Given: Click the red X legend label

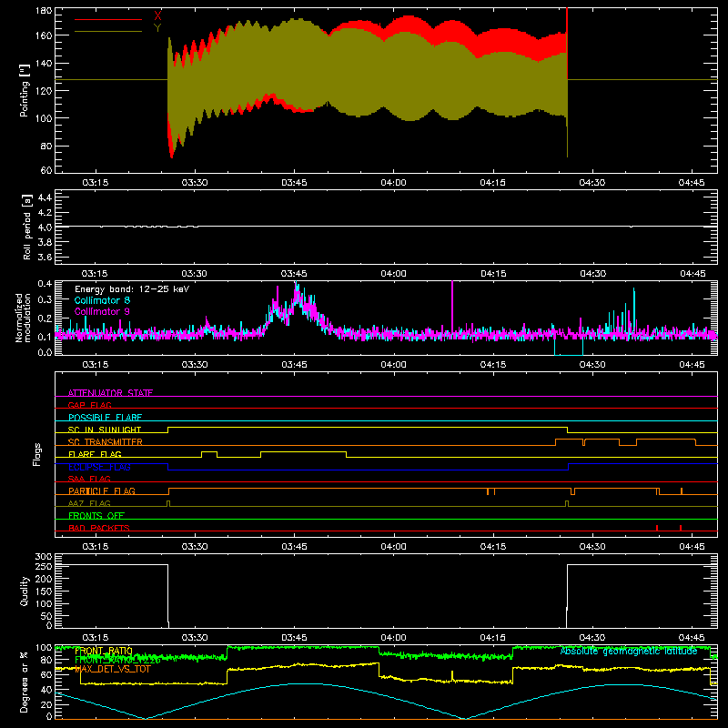Looking at the screenshot, I should click(x=157, y=16).
